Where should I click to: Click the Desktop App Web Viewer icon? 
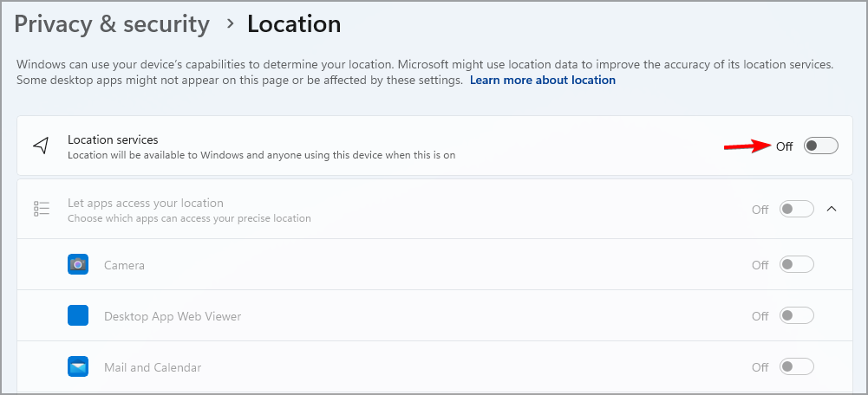[x=78, y=316]
